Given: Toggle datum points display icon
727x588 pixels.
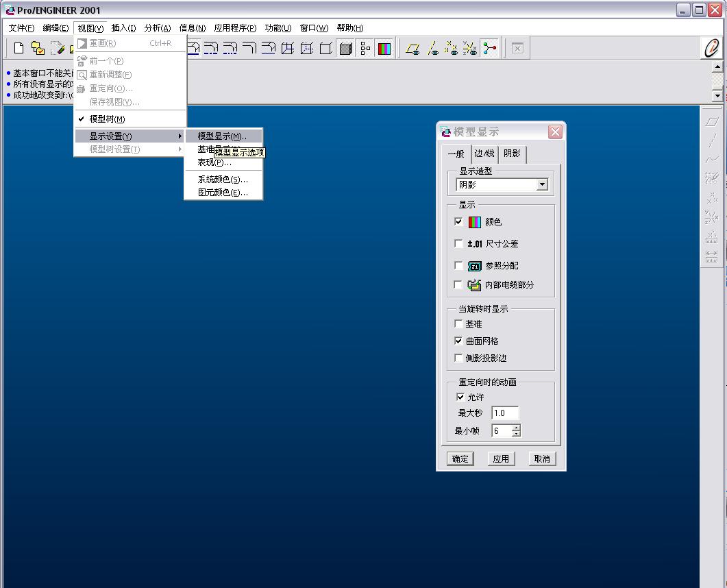Looking at the screenshot, I should coord(451,48).
